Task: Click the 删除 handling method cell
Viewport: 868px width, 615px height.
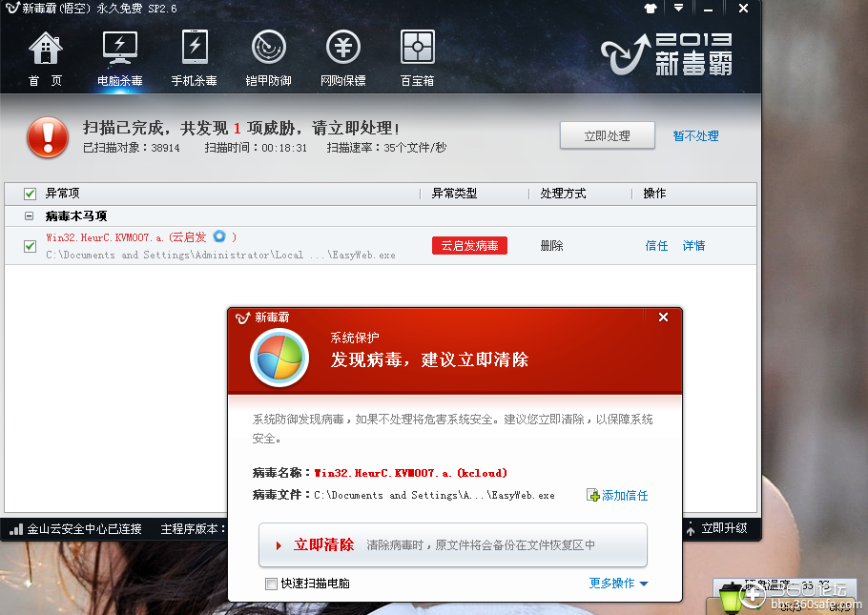Action: point(551,246)
